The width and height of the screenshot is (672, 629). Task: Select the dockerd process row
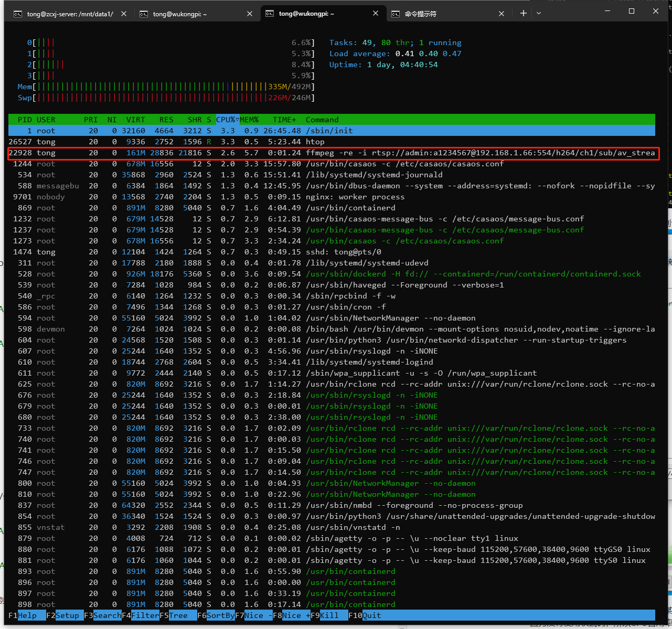tap(332, 274)
